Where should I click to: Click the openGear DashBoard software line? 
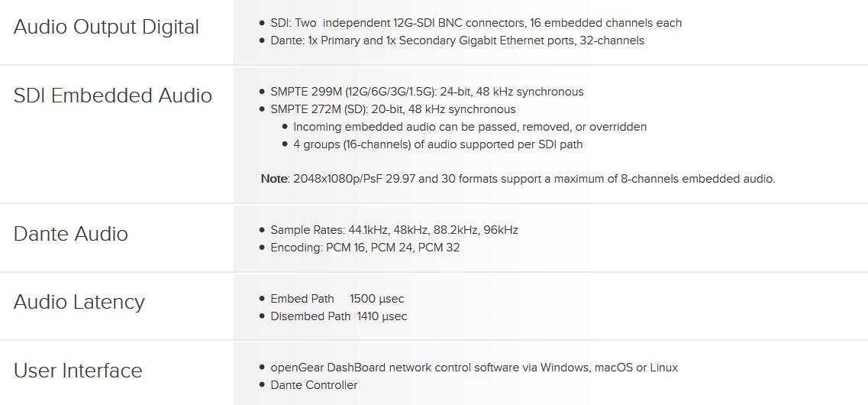point(473,368)
